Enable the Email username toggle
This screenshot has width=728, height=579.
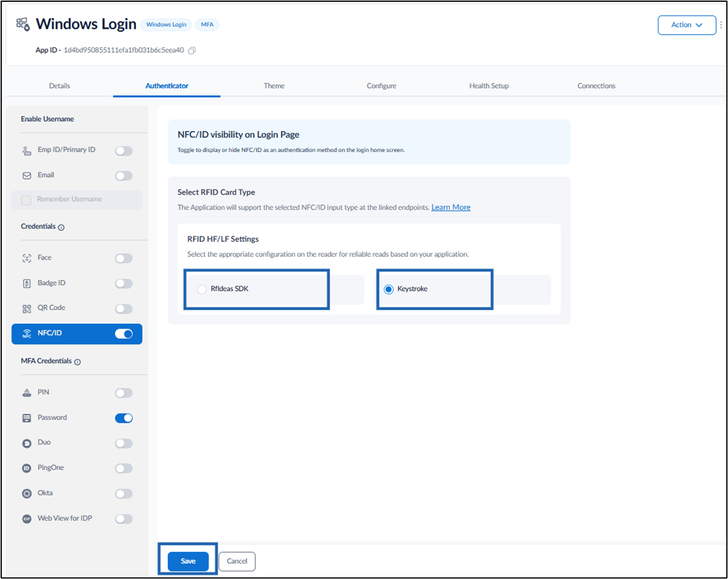click(123, 176)
